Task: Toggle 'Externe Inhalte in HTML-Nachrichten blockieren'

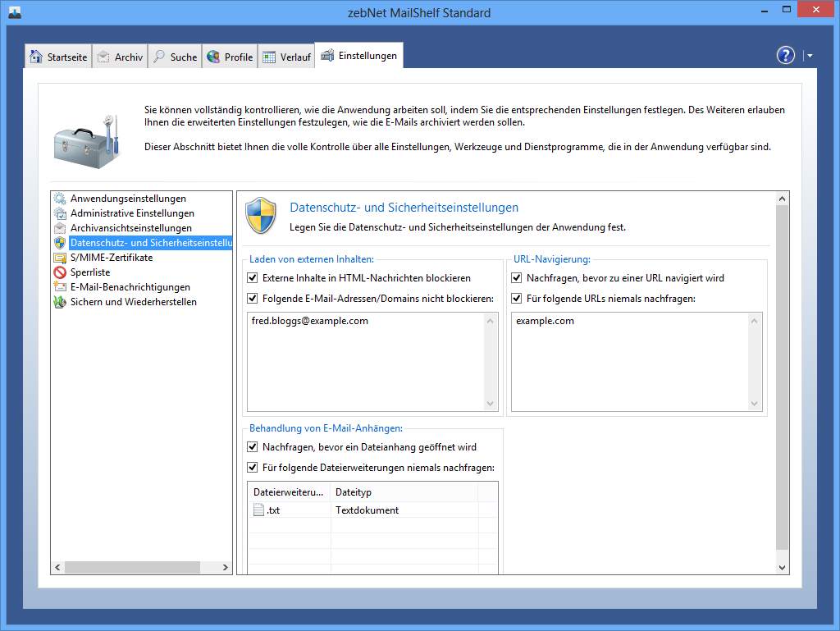Action: [x=253, y=278]
